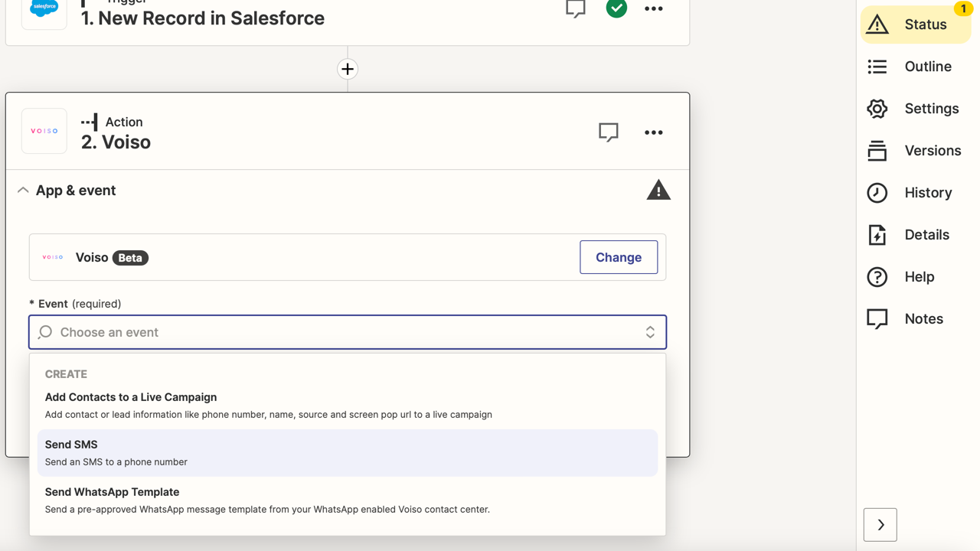Open three-dot menu on Voiso action step
This screenshot has height=551, width=980.
654,132
